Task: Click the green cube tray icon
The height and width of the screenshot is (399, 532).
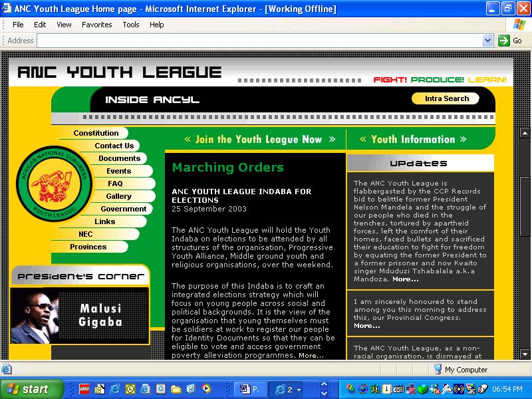Action: (423, 389)
